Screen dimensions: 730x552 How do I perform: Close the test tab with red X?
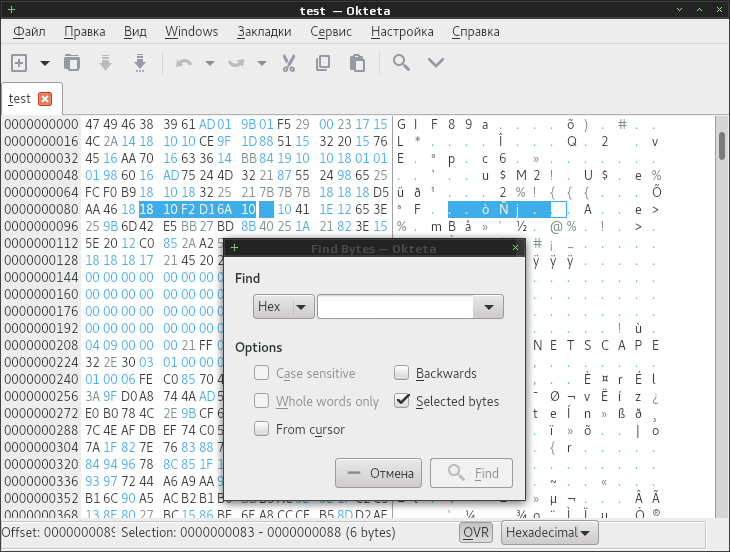click(x=45, y=99)
